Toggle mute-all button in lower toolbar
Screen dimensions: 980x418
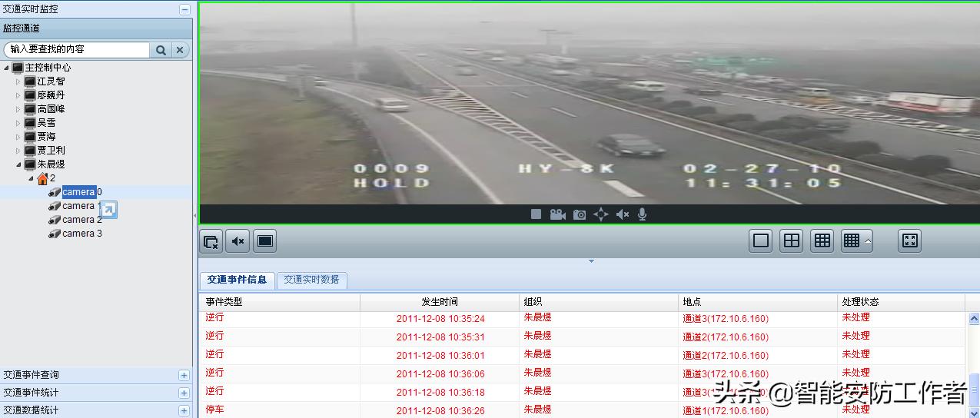coord(238,241)
